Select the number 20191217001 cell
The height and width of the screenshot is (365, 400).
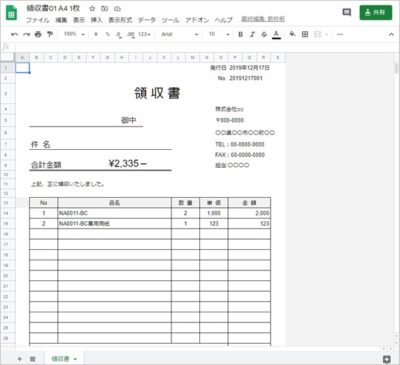pos(246,78)
